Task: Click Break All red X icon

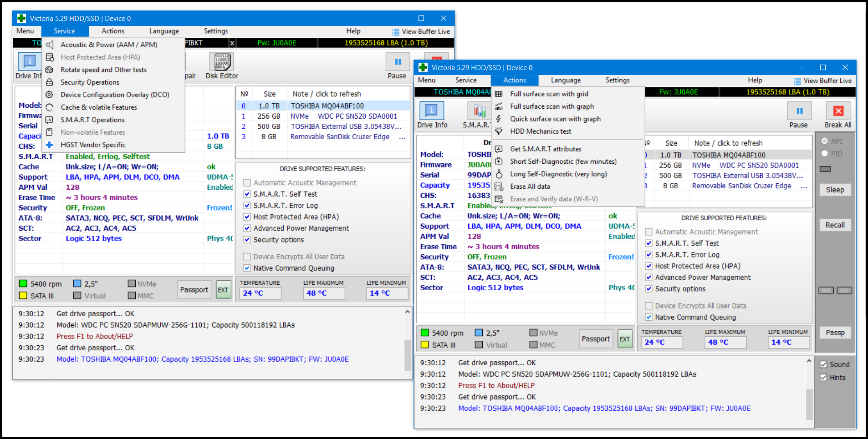Action: [x=838, y=111]
